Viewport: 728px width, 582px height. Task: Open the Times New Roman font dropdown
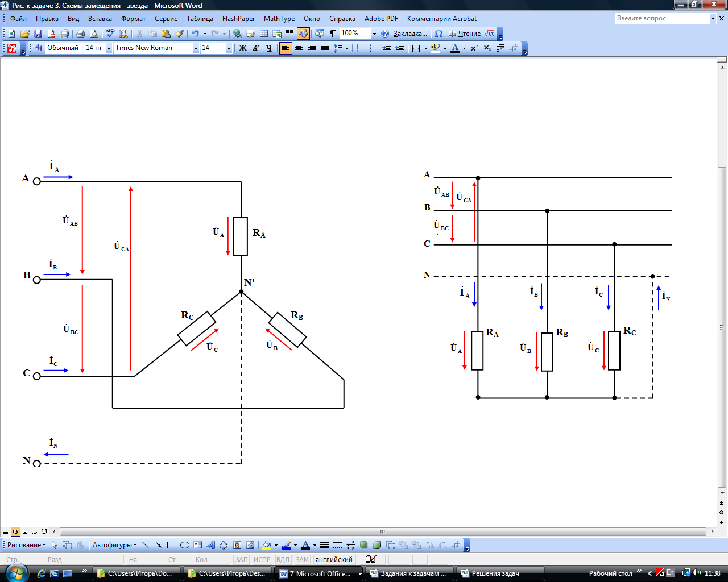point(196,48)
